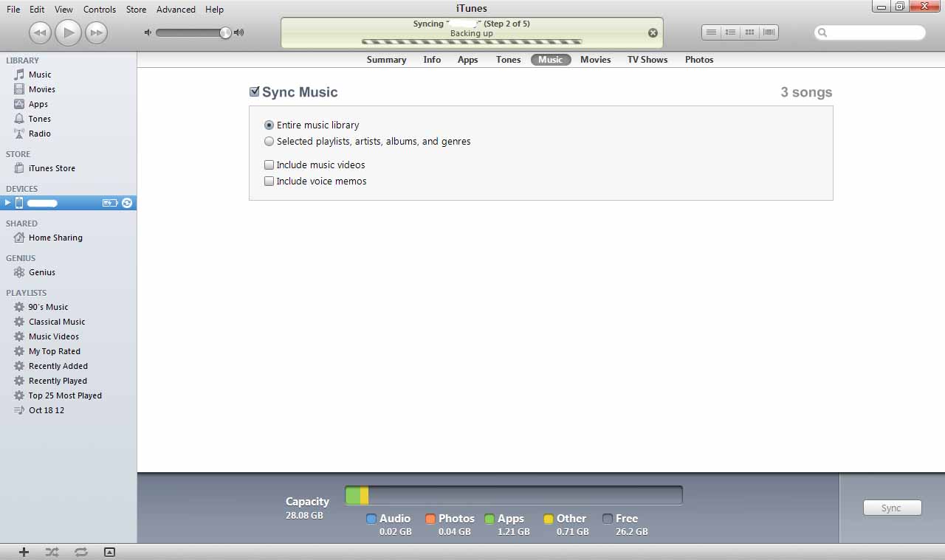Image resolution: width=945 pixels, height=560 pixels.
Task: Switch to song list view
Action: coord(711,32)
